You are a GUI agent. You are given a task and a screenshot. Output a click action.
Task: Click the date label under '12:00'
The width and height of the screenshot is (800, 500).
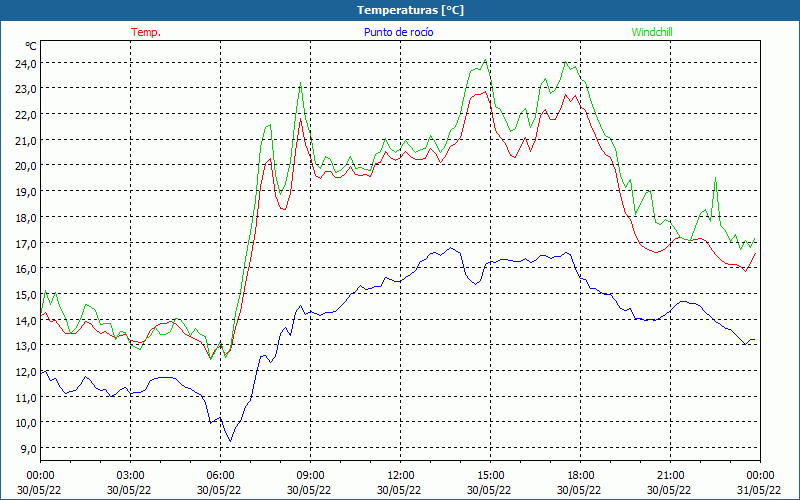tap(399, 490)
